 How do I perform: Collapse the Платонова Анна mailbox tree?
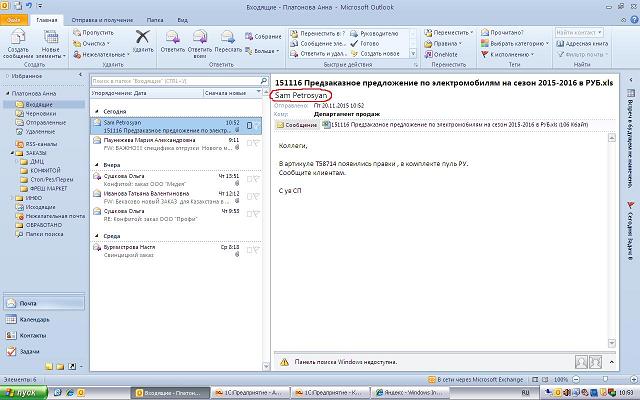click(x=7, y=93)
